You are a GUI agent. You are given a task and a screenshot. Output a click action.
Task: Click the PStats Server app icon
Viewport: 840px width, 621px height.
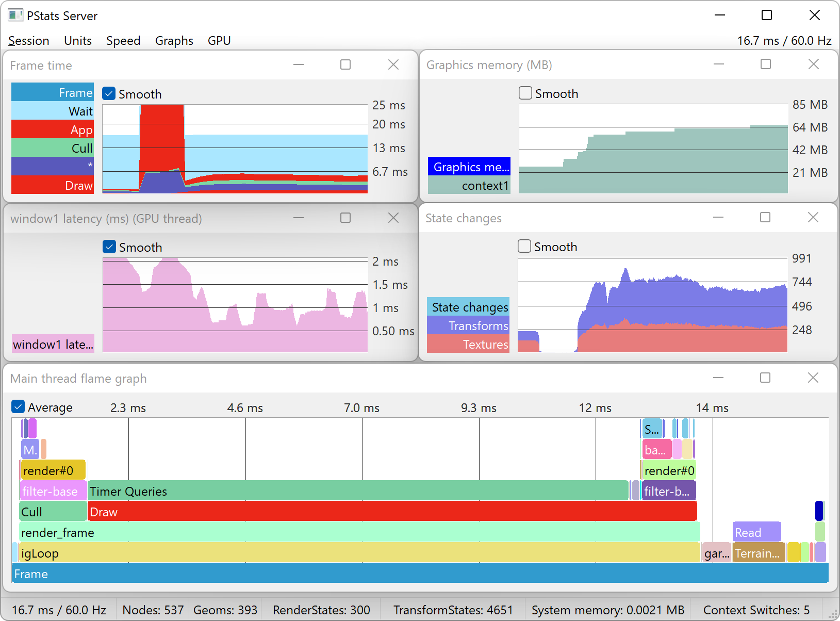tap(15, 15)
